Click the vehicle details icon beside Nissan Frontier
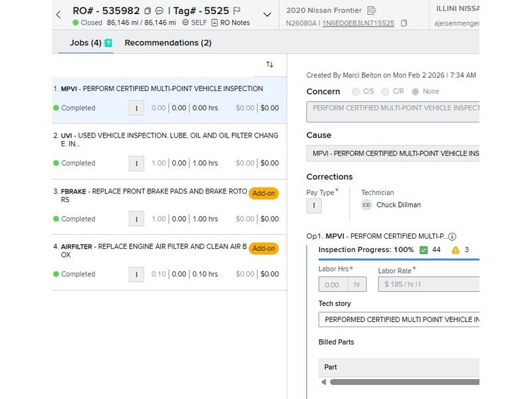Screen dimensions: 532x399 [x=372, y=10]
